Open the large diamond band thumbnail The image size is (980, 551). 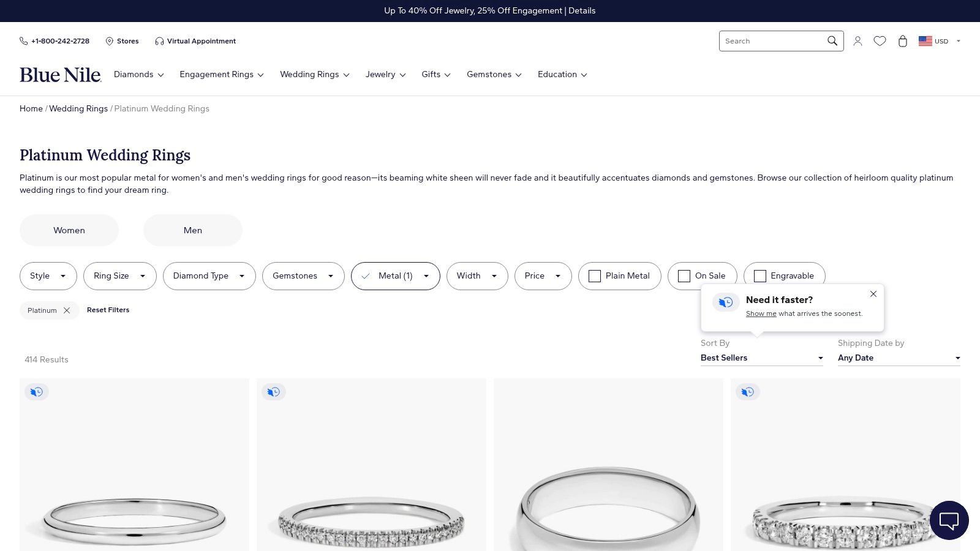click(x=845, y=465)
